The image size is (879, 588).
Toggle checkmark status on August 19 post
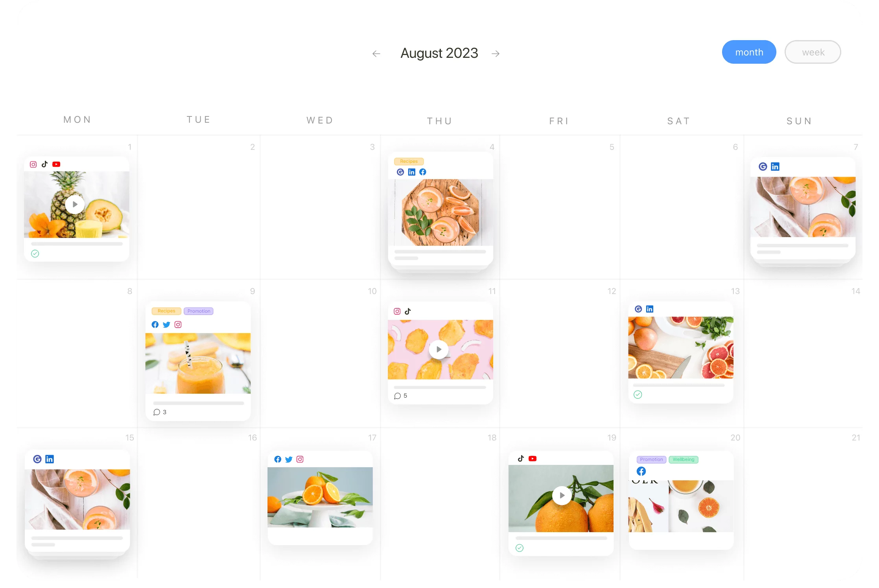pos(520,548)
